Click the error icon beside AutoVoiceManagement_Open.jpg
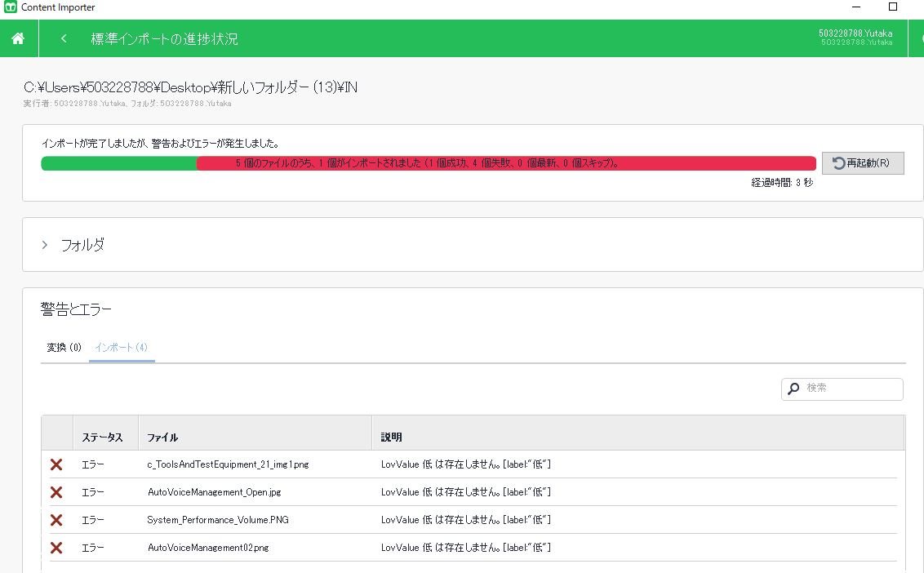Viewport: 924px width, 573px height. pos(56,492)
